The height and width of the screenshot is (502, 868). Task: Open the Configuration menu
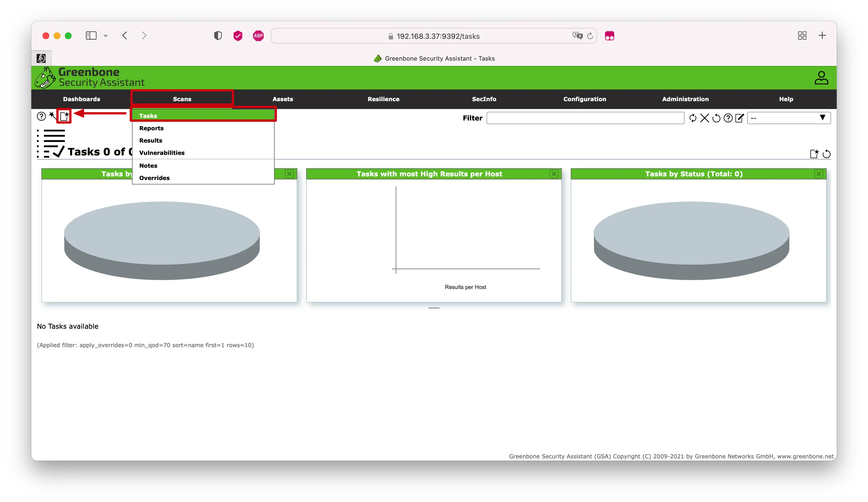pos(584,99)
